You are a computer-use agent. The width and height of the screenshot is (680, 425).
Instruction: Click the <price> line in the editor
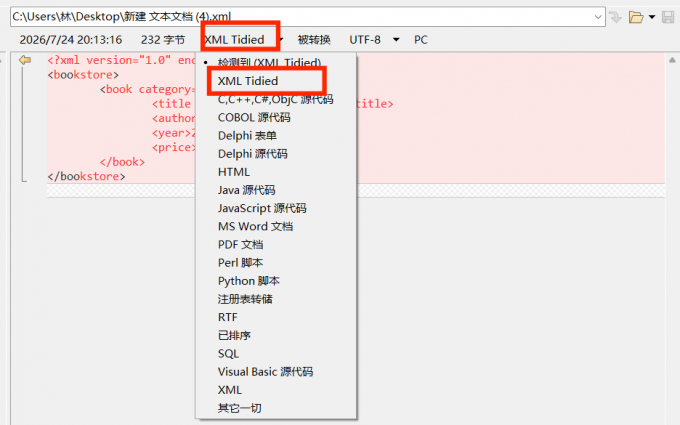tap(173, 147)
